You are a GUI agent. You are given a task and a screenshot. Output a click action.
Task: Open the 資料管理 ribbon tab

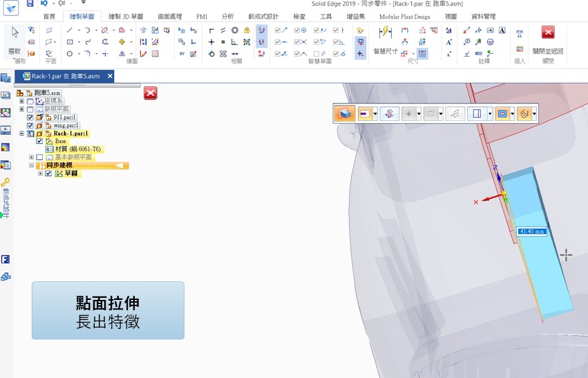coord(484,17)
